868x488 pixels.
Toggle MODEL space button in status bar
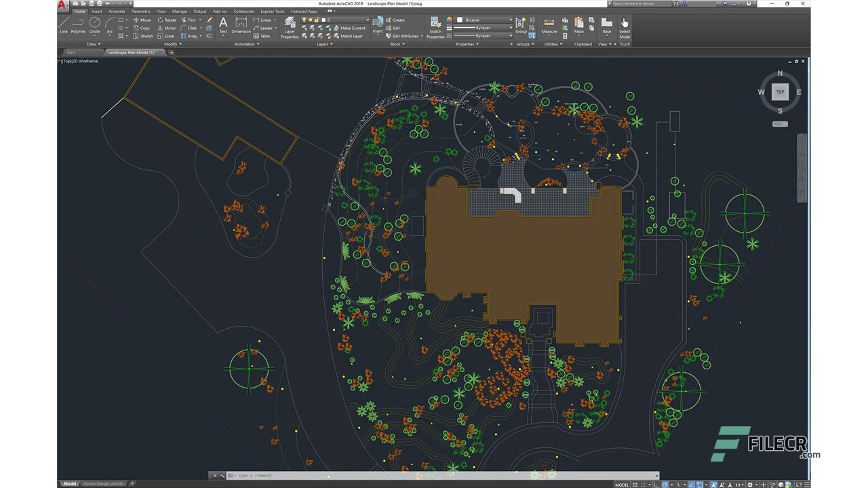pyautogui.click(x=622, y=485)
